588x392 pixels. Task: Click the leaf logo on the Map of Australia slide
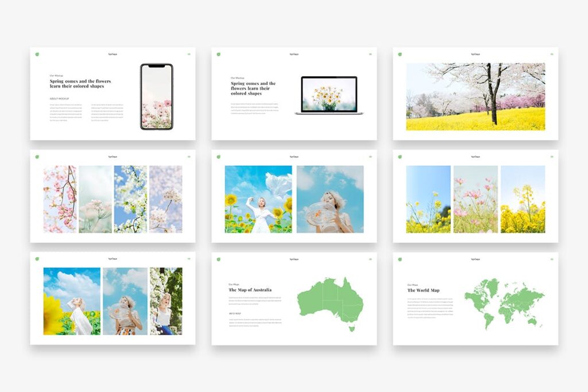click(x=218, y=259)
